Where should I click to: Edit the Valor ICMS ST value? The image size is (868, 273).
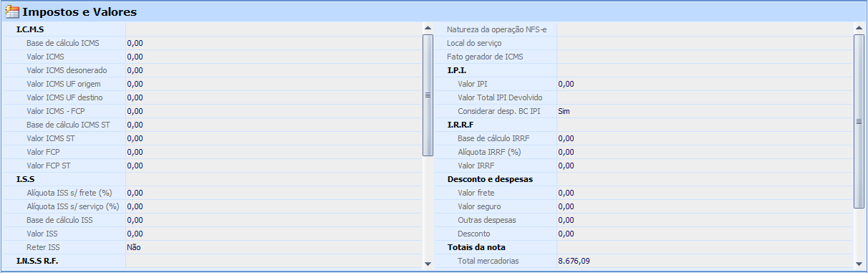tap(274, 138)
